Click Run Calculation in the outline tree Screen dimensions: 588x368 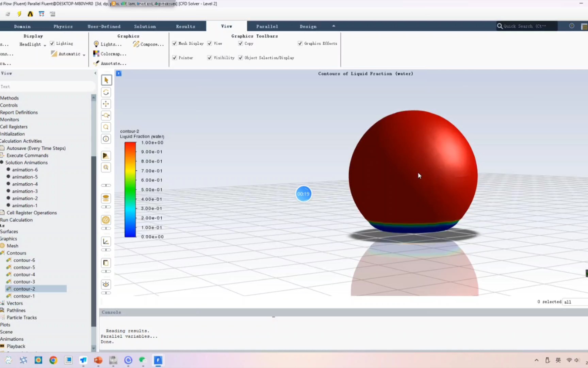(x=16, y=220)
